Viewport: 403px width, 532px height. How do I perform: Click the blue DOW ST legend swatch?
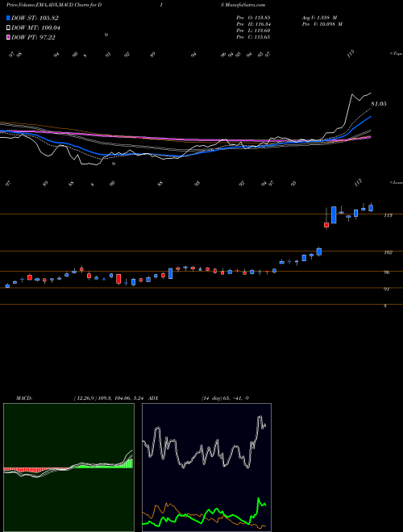[x=9, y=18]
